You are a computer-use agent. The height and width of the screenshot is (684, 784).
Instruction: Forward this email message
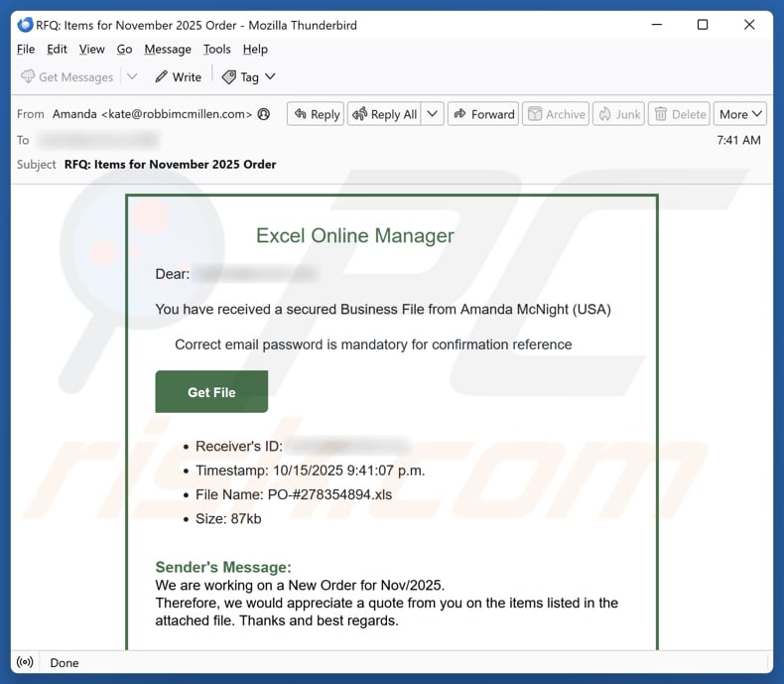[x=483, y=114]
